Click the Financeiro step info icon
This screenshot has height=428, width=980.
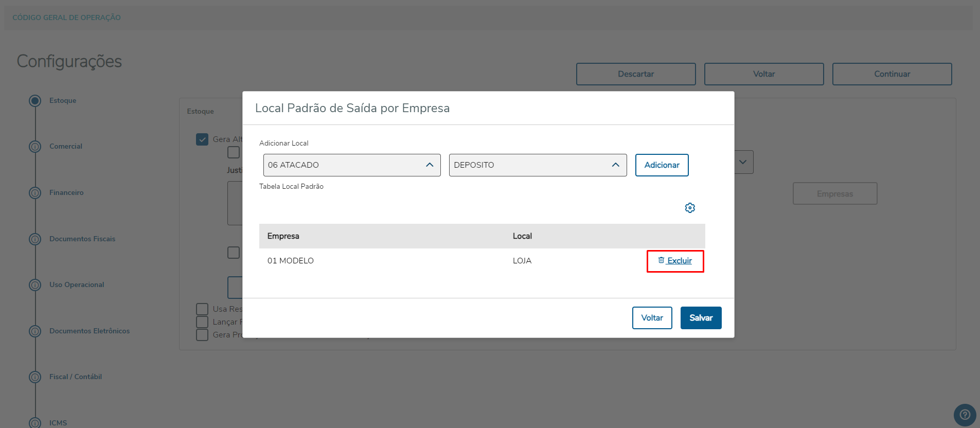click(35, 193)
